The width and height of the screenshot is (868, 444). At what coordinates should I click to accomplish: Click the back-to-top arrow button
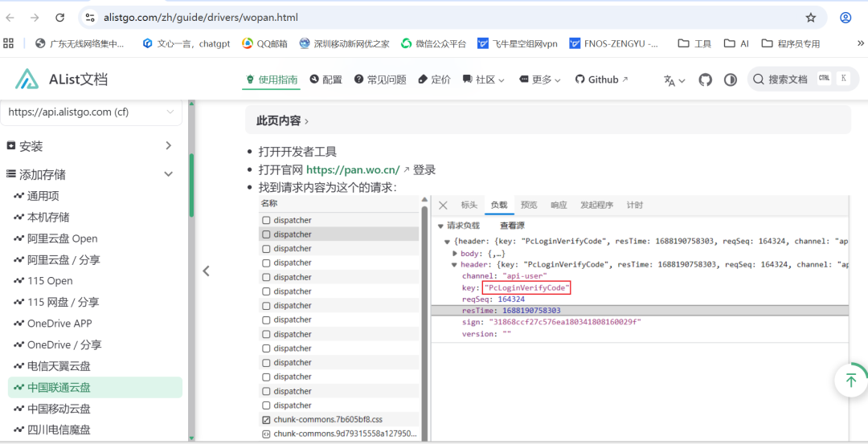coord(851,380)
